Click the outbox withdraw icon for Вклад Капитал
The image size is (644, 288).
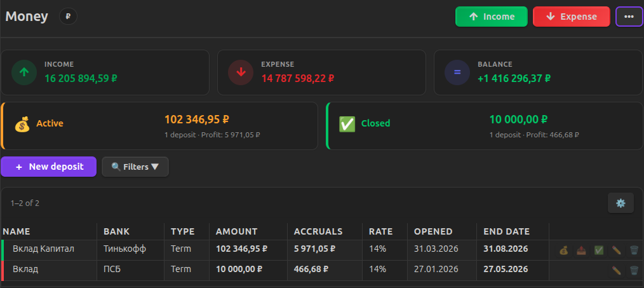(581, 250)
